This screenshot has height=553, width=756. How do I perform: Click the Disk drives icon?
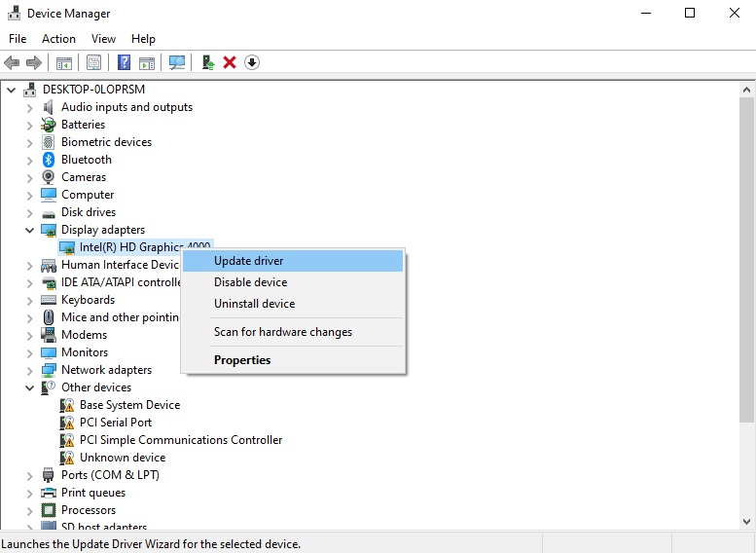click(x=49, y=213)
